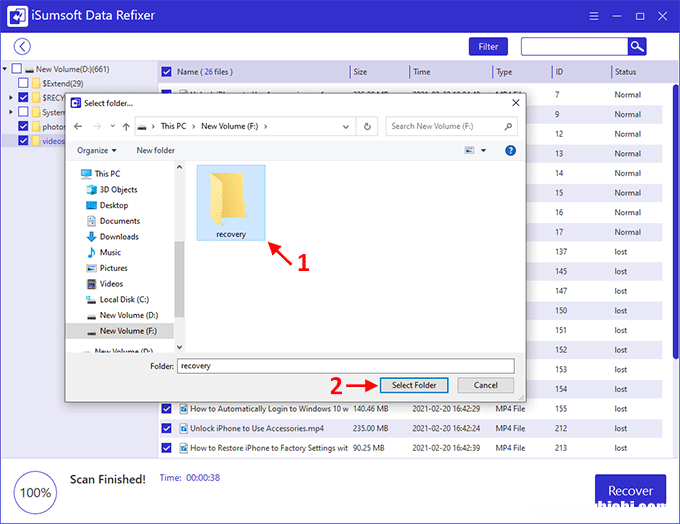Click MP4 icon for How to Restore iPhone row
This screenshot has width=680, height=524.
tap(183, 448)
